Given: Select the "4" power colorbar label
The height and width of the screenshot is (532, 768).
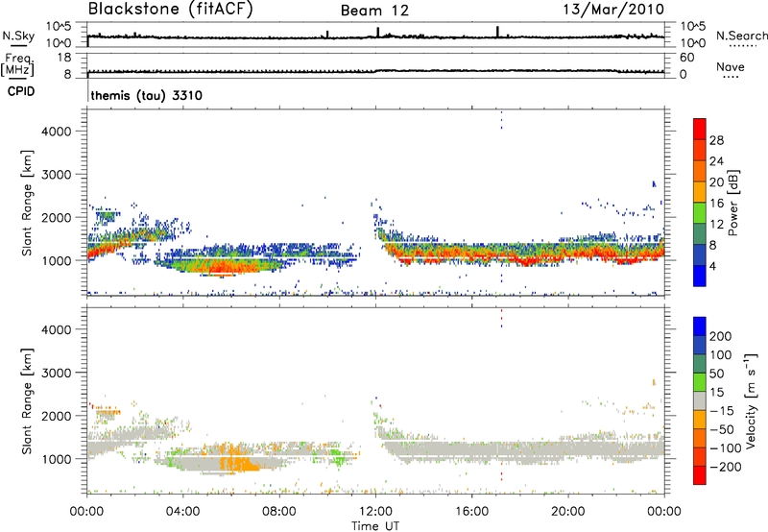Looking at the screenshot, I should click(x=712, y=267).
